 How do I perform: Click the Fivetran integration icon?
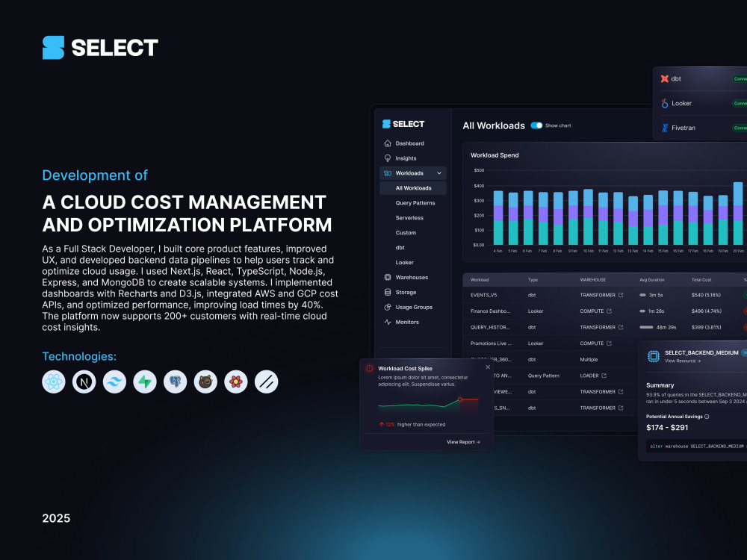665,128
